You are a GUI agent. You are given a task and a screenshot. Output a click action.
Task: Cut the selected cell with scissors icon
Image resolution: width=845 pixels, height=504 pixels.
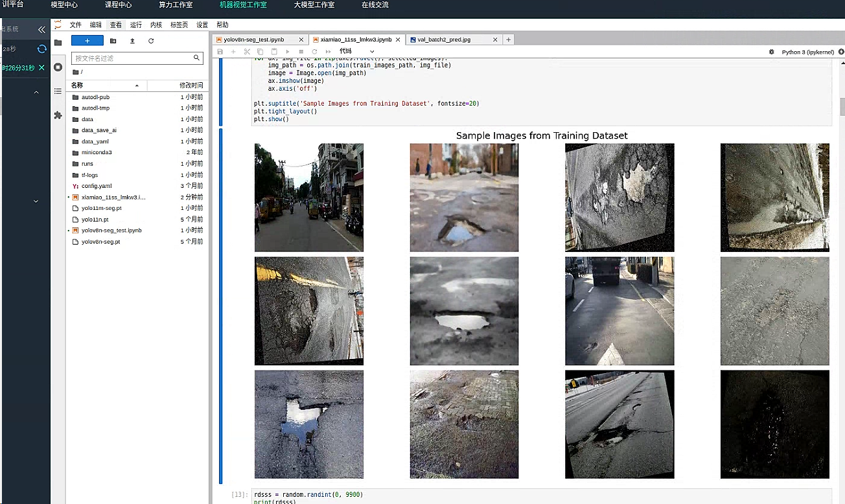point(247,51)
